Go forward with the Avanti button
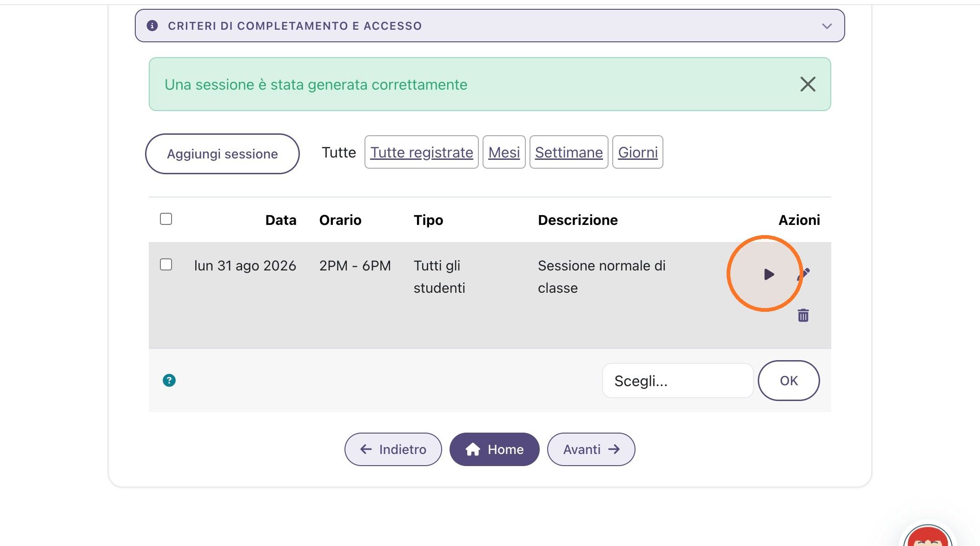 pos(591,449)
